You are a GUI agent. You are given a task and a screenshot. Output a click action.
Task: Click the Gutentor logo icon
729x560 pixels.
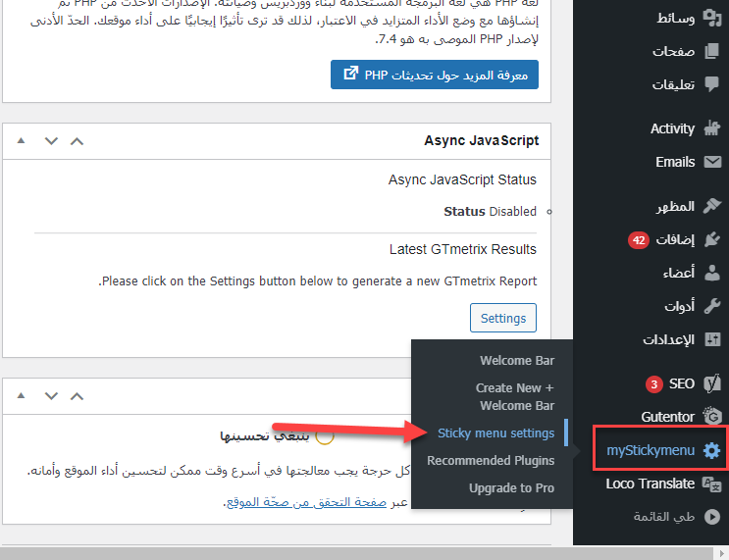click(x=712, y=417)
